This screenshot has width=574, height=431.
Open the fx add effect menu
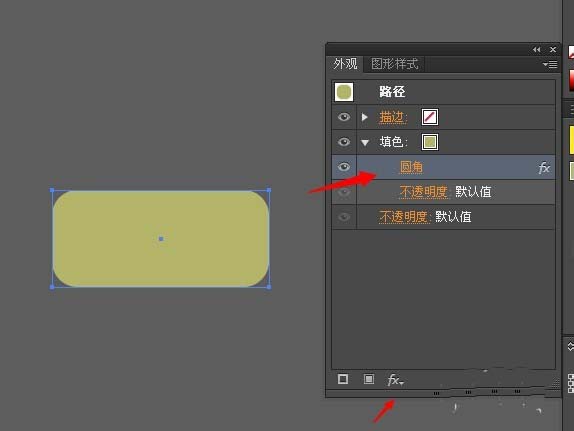point(395,380)
